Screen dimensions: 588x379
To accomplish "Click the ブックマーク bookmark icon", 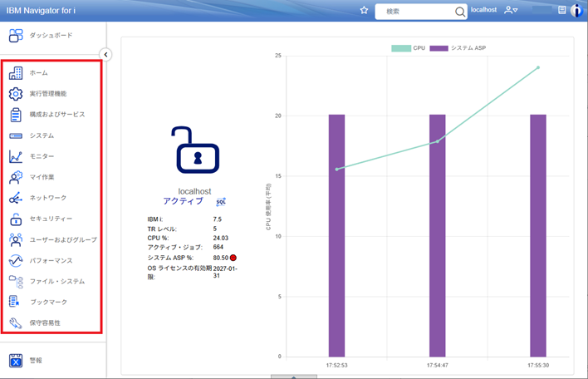I will pyautogui.click(x=14, y=302).
